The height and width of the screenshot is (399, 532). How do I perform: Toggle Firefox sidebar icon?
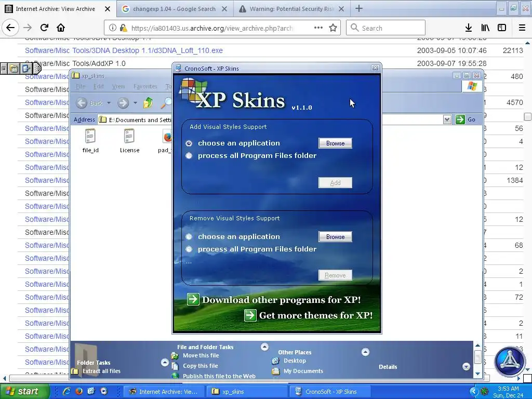[502, 28]
